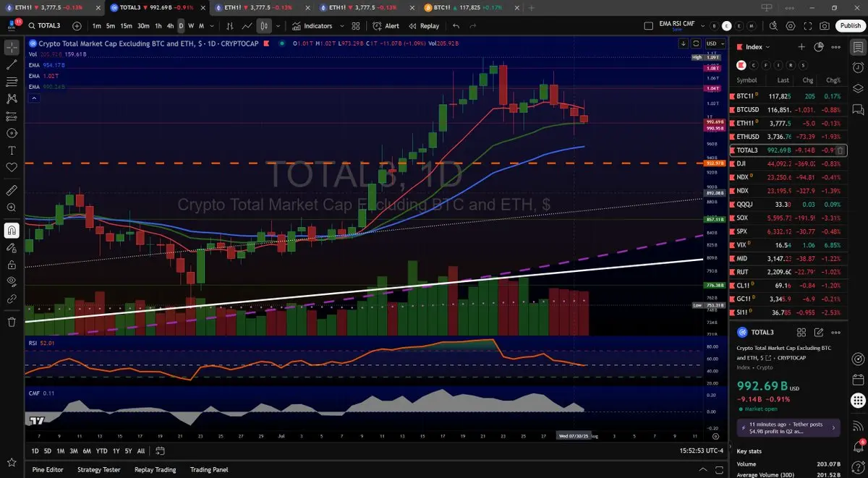
Task: Sort watchlist by Chg% column
Action: coord(833,80)
